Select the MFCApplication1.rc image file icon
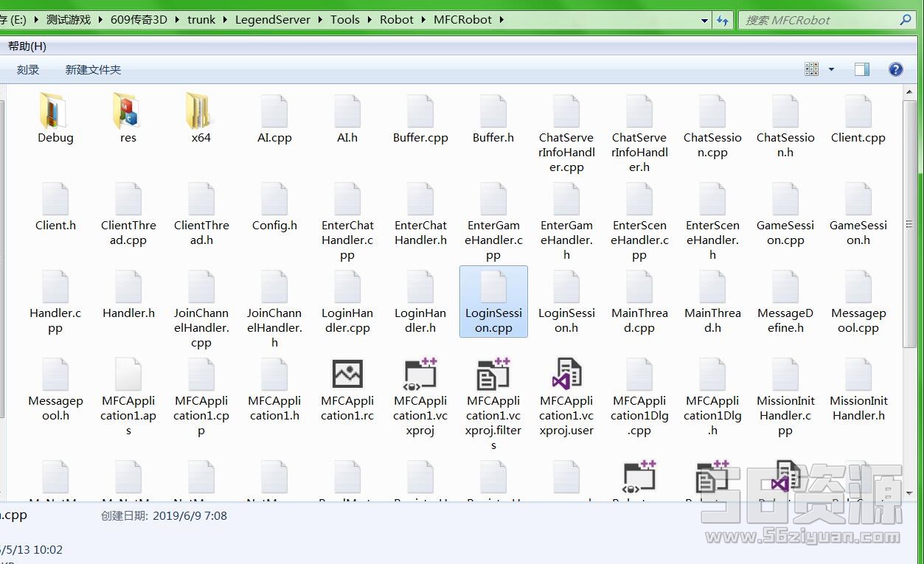924x564 pixels. [347, 375]
